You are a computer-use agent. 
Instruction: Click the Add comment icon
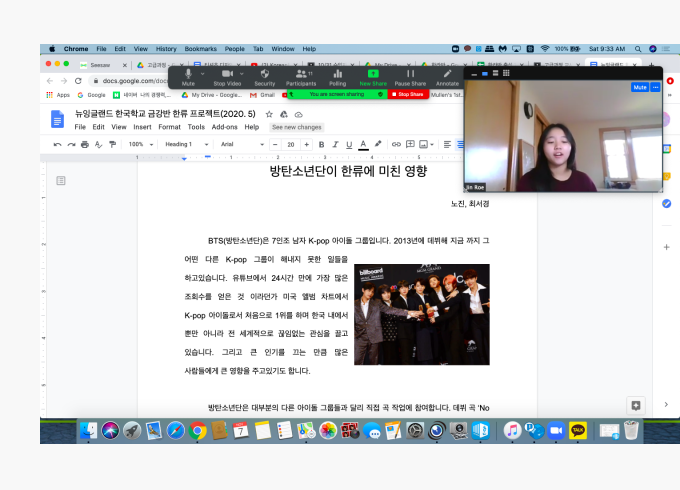tap(410, 144)
